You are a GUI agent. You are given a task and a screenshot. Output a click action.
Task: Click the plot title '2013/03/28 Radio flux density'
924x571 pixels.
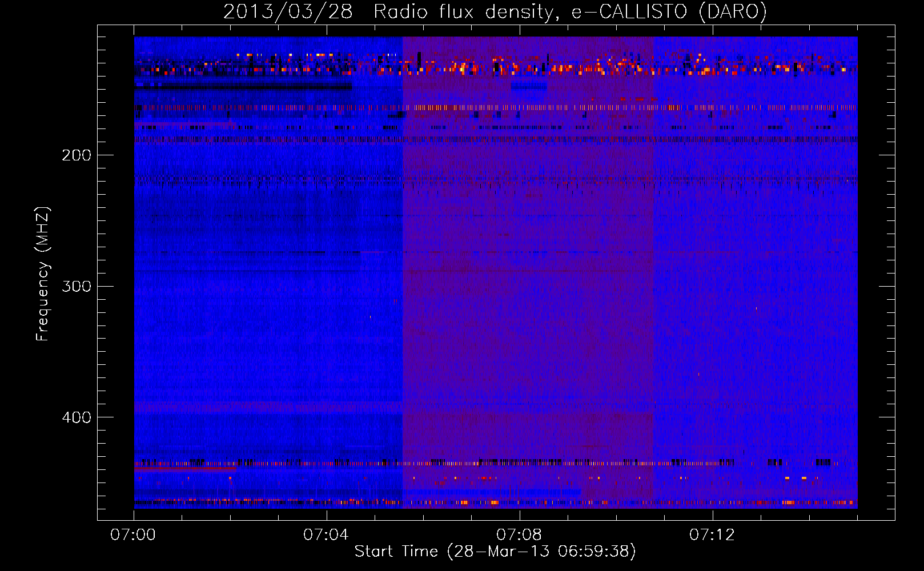click(495, 11)
